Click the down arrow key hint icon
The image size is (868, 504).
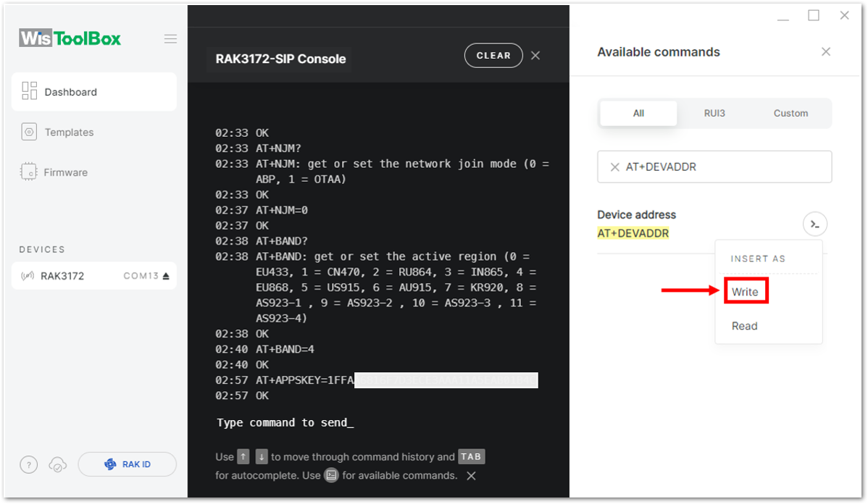pyautogui.click(x=262, y=456)
